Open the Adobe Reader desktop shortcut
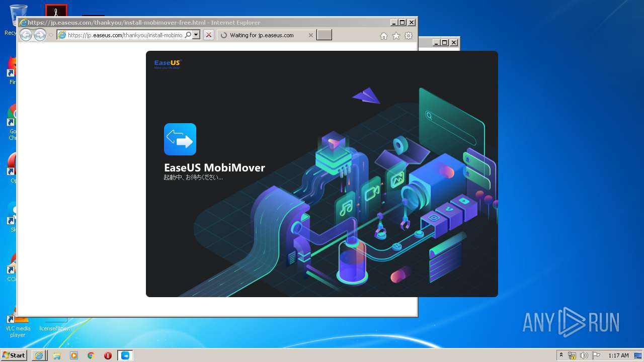Image resolution: width=644 pixels, height=362 pixels. pyautogui.click(x=56, y=10)
